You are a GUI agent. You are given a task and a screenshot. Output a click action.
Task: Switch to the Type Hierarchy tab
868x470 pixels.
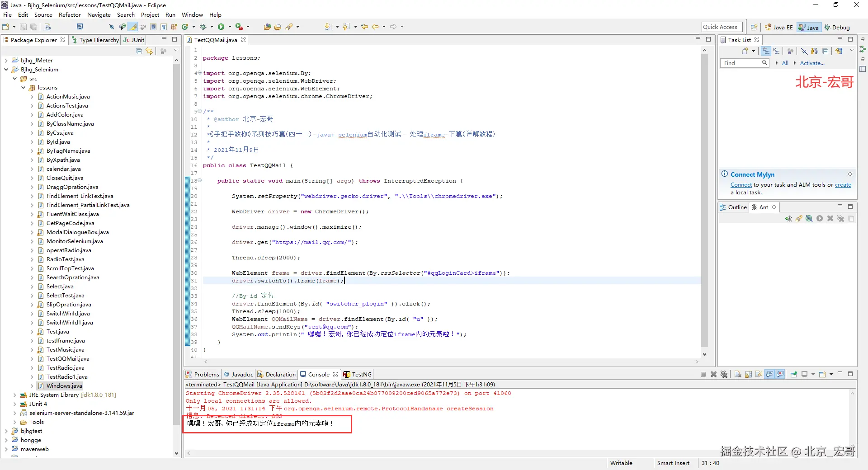95,40
